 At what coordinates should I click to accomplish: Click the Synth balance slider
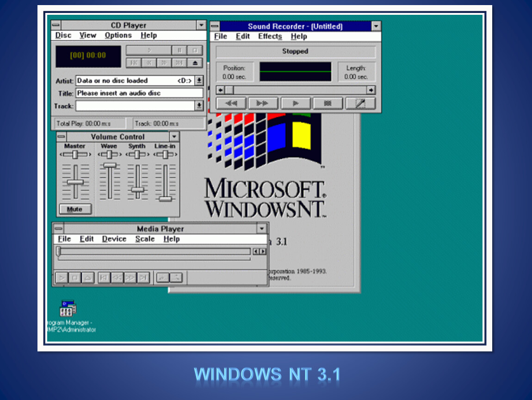click(137, 155)
